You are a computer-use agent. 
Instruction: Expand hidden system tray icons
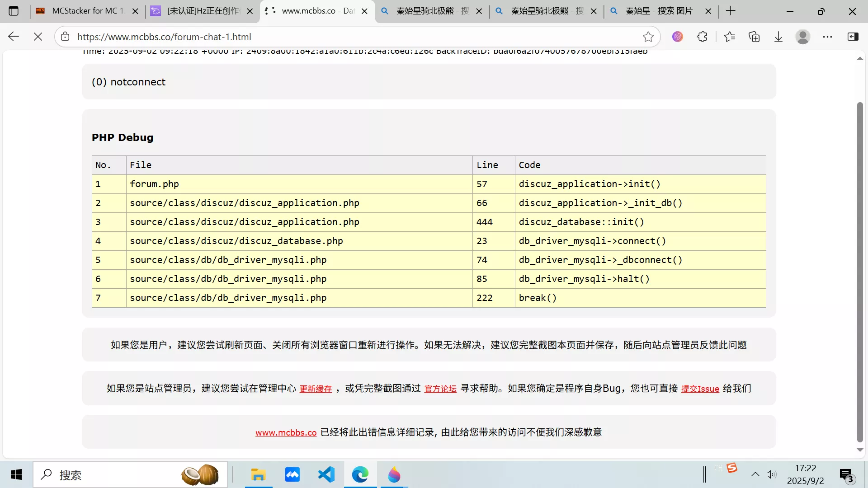pos(755,474)
